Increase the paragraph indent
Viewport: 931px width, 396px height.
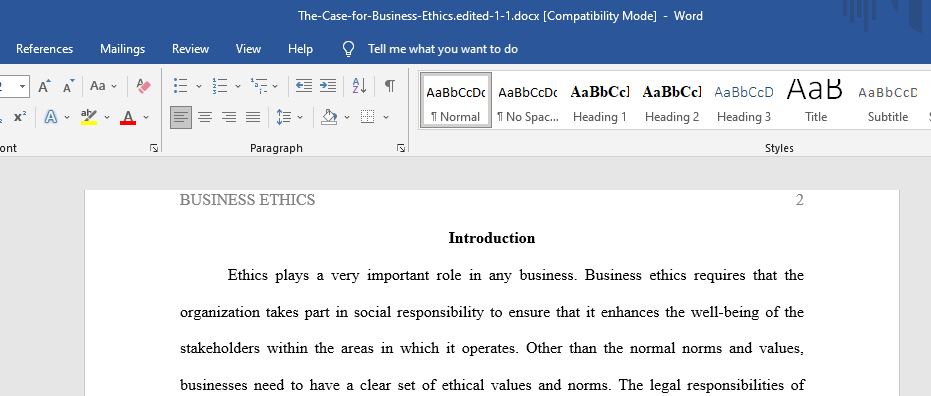pos(328,86)
